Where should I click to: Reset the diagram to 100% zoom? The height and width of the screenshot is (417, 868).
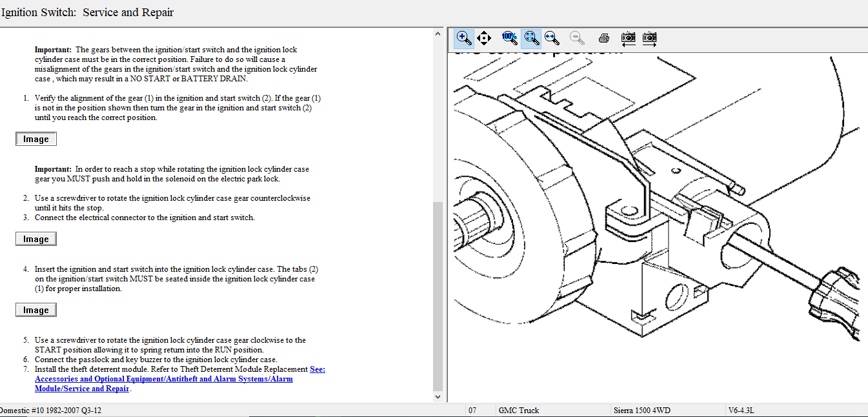510,37
